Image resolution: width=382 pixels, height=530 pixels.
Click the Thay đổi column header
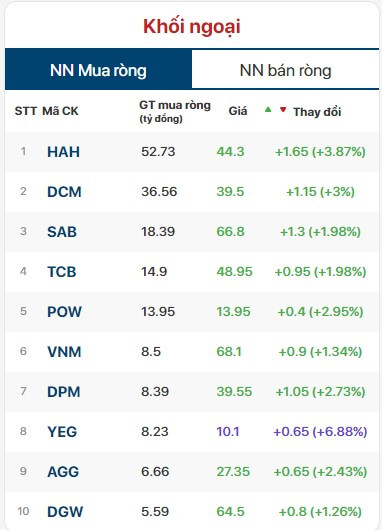point(317,112)
